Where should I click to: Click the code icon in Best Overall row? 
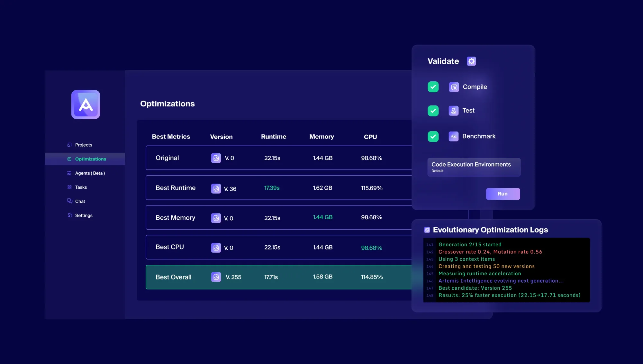coord(216,277)
